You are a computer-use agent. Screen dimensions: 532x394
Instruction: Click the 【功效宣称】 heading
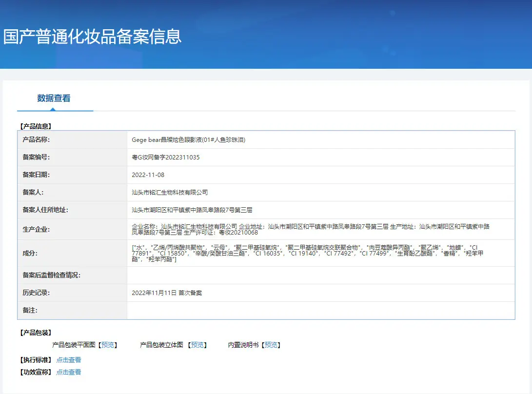click(36, 372)
